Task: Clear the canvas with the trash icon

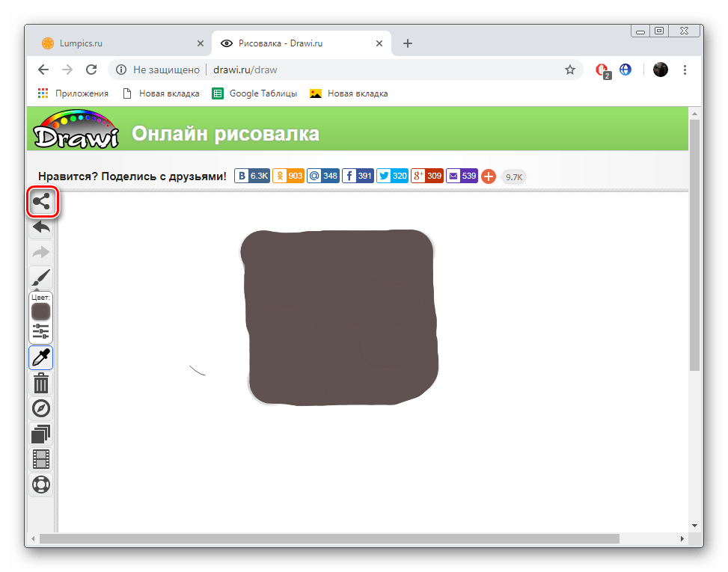Action: pos(41,384)
